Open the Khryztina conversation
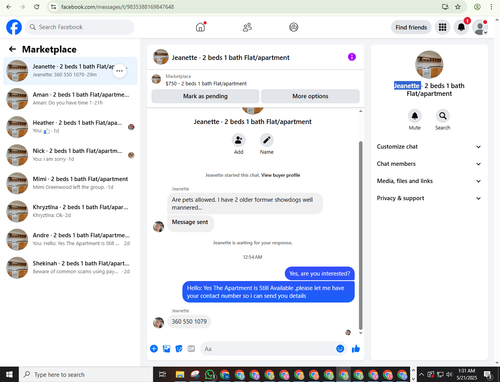Screen dimensions: 500x382 [x=70, y=211]
